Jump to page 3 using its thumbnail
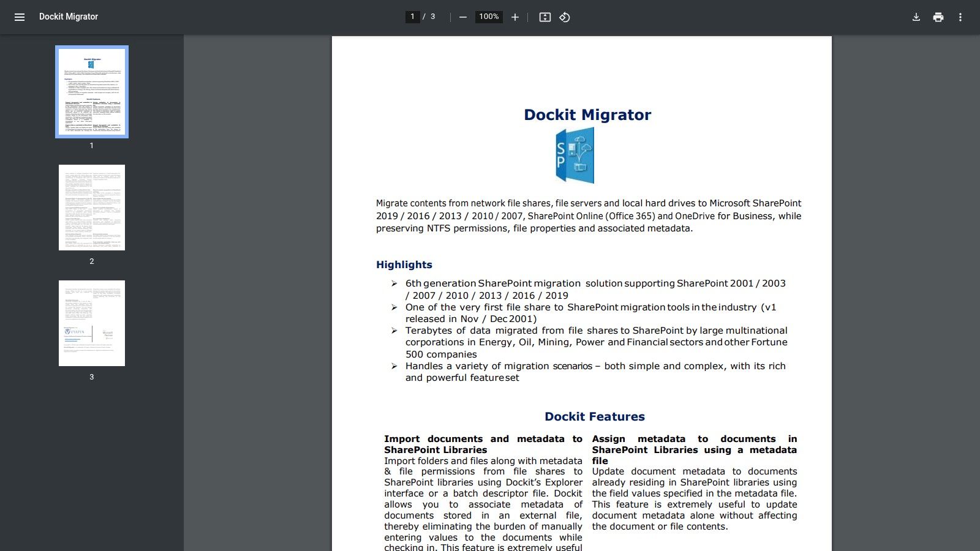 91,323
